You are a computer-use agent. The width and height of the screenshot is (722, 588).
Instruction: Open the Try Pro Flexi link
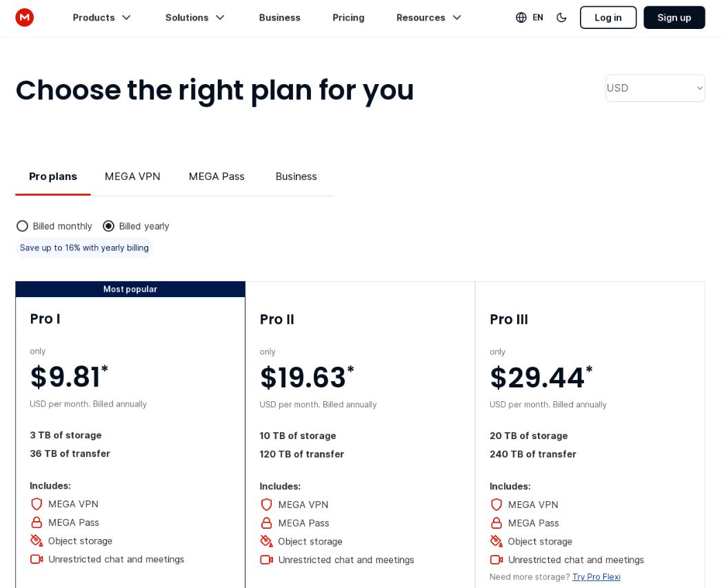pyautogui.click(x=596, y=577)
